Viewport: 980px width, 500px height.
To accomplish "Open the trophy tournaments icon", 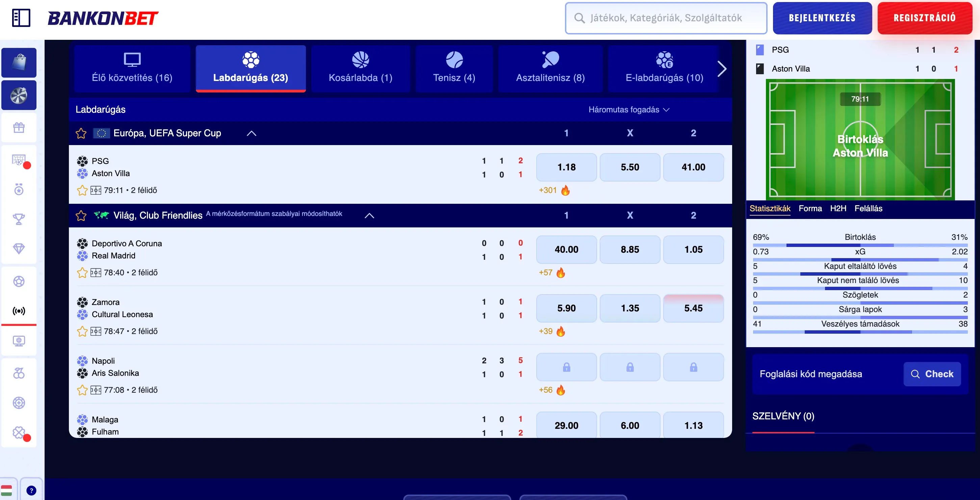I will point(19,219).
